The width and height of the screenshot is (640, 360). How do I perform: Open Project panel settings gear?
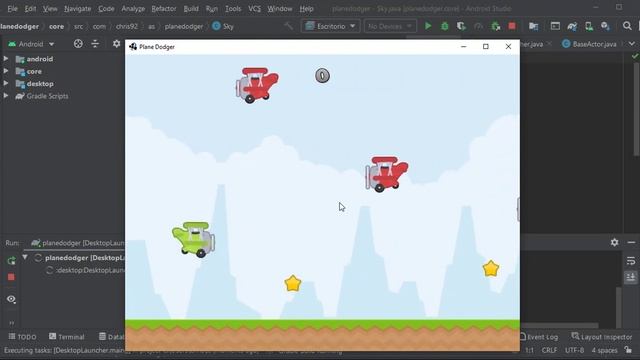click(116, 44)
